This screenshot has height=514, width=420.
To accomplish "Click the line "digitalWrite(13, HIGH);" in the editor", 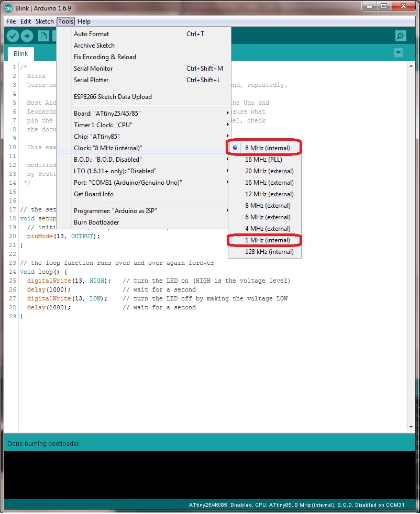I will [x=69, y=281].
